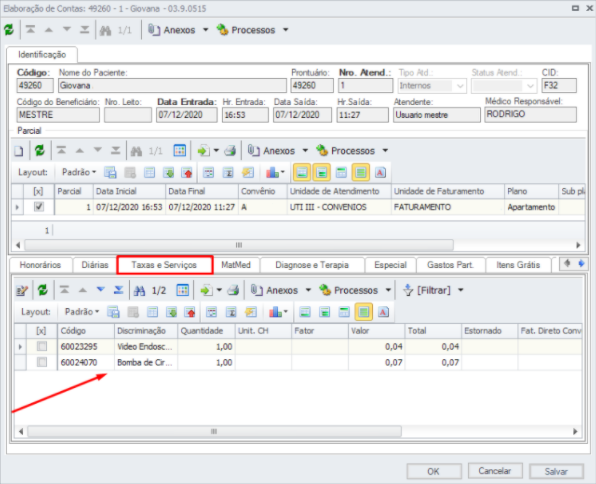596x484 pixels.
Task: Click the binoculars search icon in Taxas toolbar
Action: [139, 290]
